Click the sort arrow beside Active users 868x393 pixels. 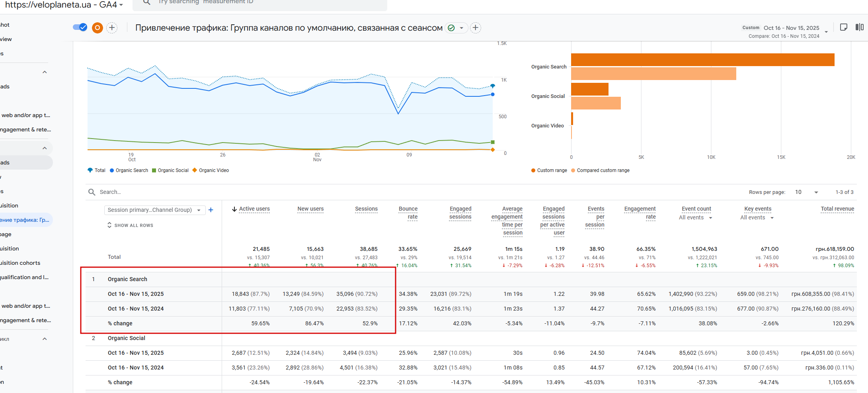[x=234, y=209]
